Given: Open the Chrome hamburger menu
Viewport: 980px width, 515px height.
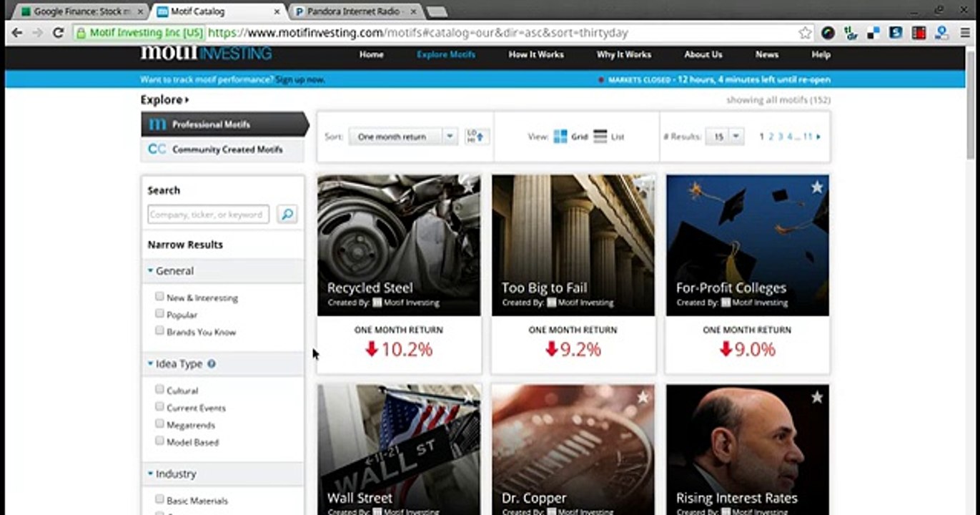Looking at the screenshot, I should 964,33.
